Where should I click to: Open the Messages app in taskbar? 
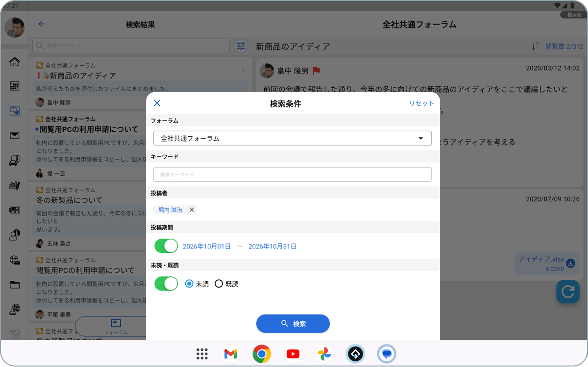[387, 354]
